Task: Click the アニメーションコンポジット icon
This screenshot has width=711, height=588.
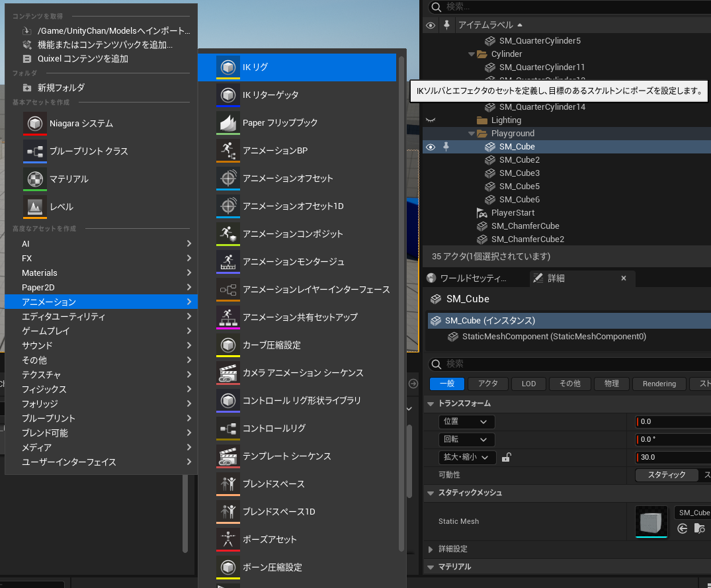Action: 228,234
